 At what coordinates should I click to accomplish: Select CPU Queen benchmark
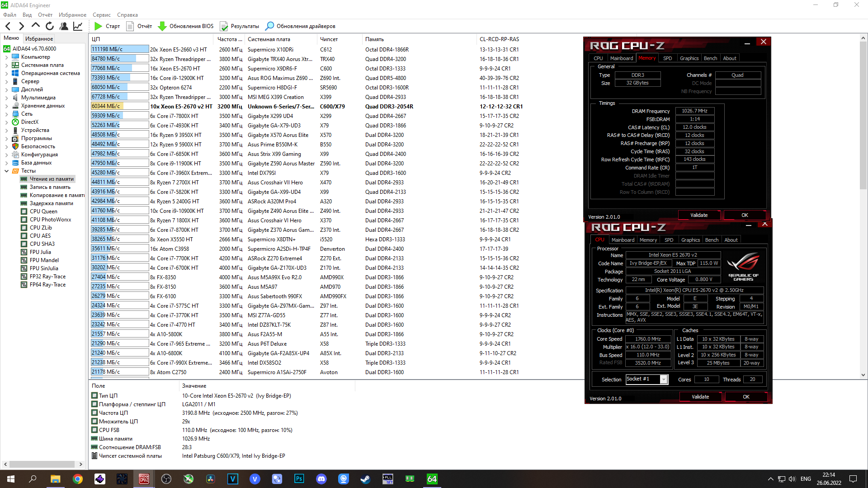[x=43, y=211]
